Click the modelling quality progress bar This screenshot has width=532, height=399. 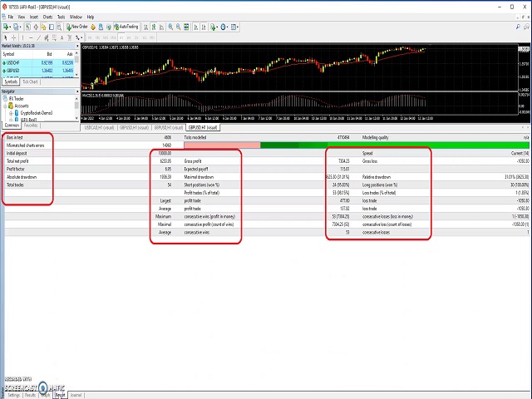[x=357, y=145]
